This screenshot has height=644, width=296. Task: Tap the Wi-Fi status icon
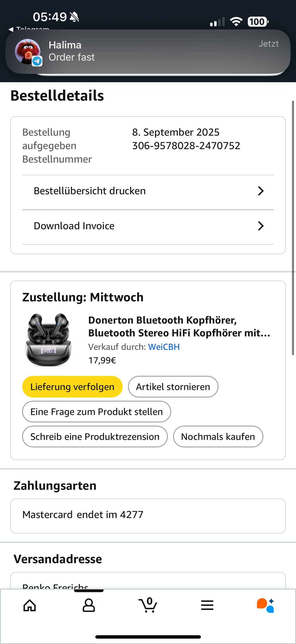236,22
